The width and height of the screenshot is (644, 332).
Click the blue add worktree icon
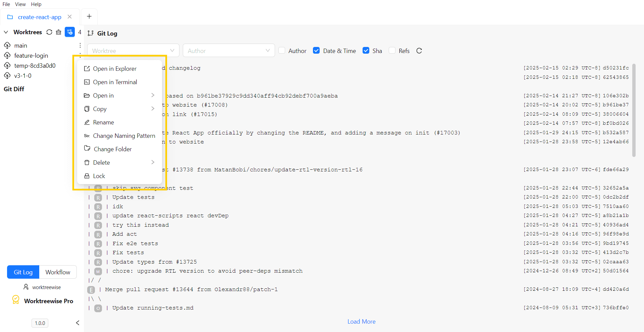69,32
